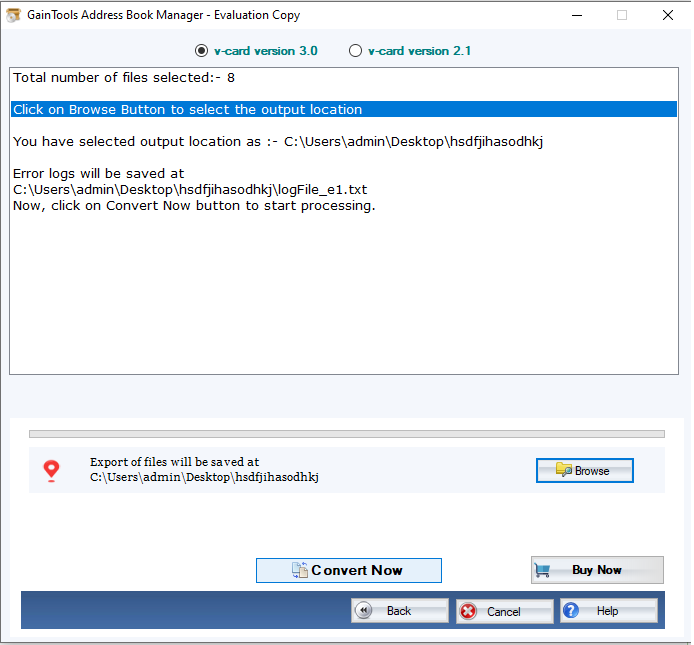Click the shopping cart icon on Buy Now
Screen dimensions: 694x645
point(542,570)
